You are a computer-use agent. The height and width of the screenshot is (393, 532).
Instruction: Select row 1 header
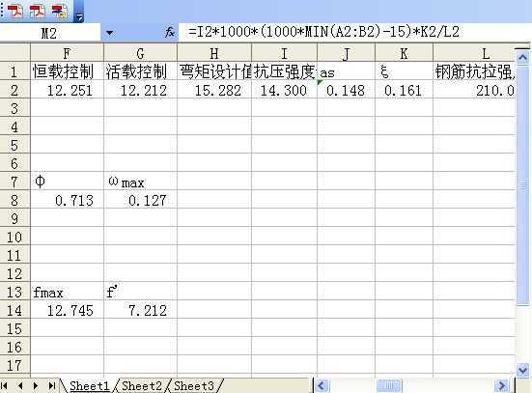pos(14,70)
